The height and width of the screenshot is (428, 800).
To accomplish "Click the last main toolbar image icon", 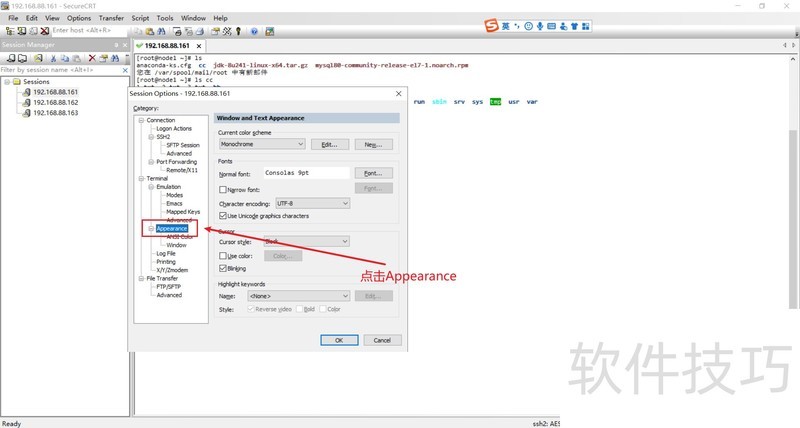I will coord(270,32).
